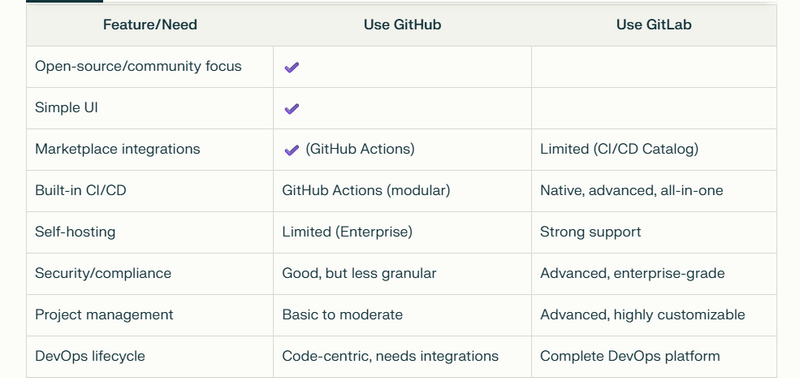Click the Strong support cell
The width and height of the screenshot is (800, 378).
click(654, 232)
